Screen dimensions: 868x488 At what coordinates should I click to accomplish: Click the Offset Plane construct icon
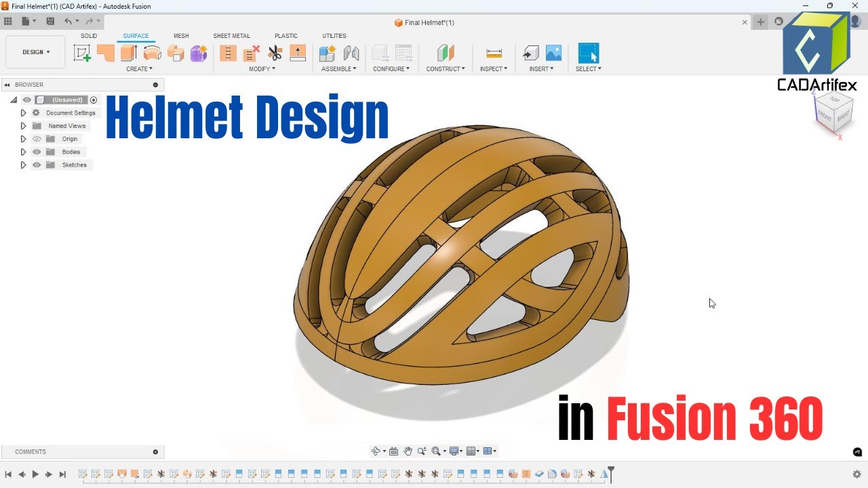pos(446,53)
